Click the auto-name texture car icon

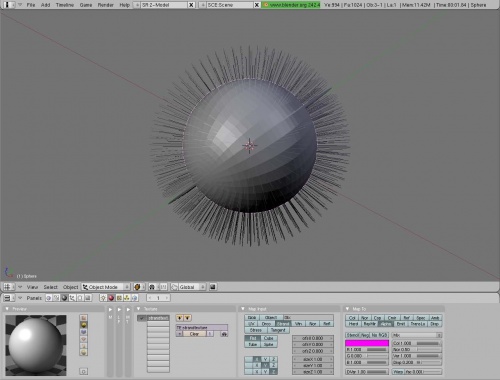(224, 334)
